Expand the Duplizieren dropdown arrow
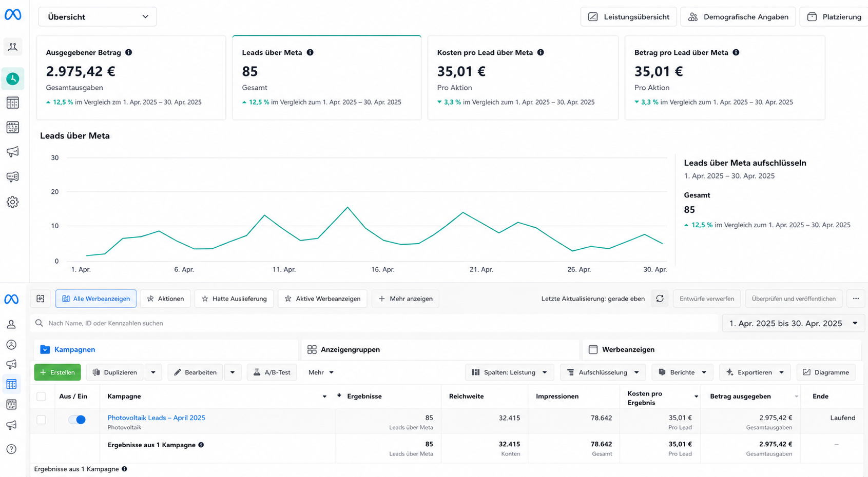The height and width of the screenshot is (477, 868). (153, 372)
